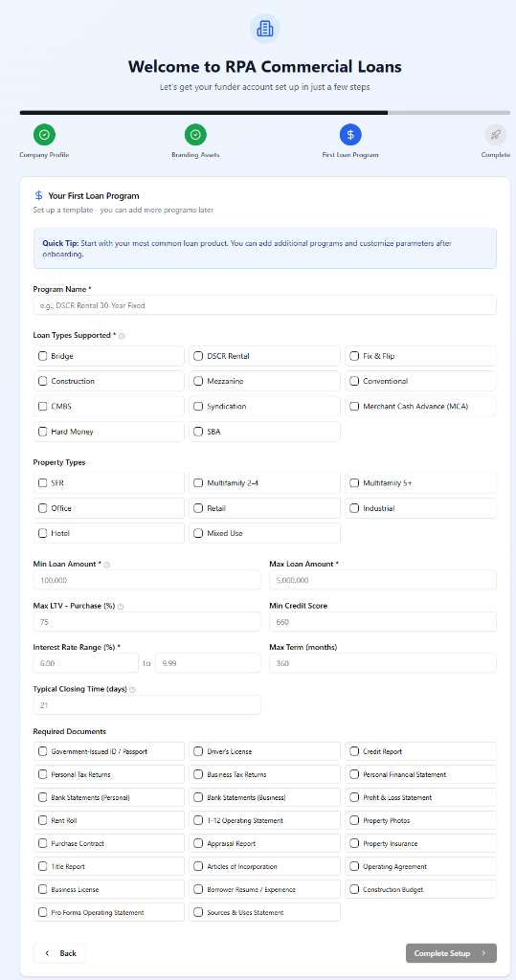The width and height of the screenshot is (516, 980).
Task: Select Multifamily 2-4 property type
Action: [x=198, y=483]
